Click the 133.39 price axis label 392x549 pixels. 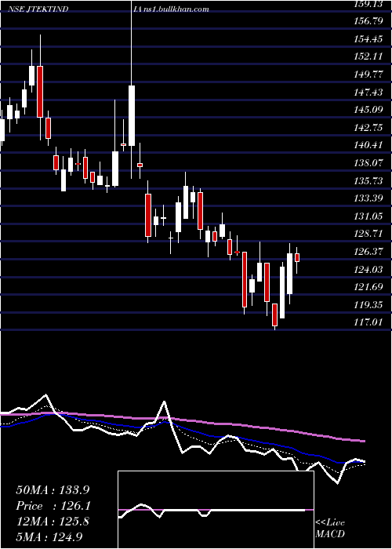tap(368, 198)
